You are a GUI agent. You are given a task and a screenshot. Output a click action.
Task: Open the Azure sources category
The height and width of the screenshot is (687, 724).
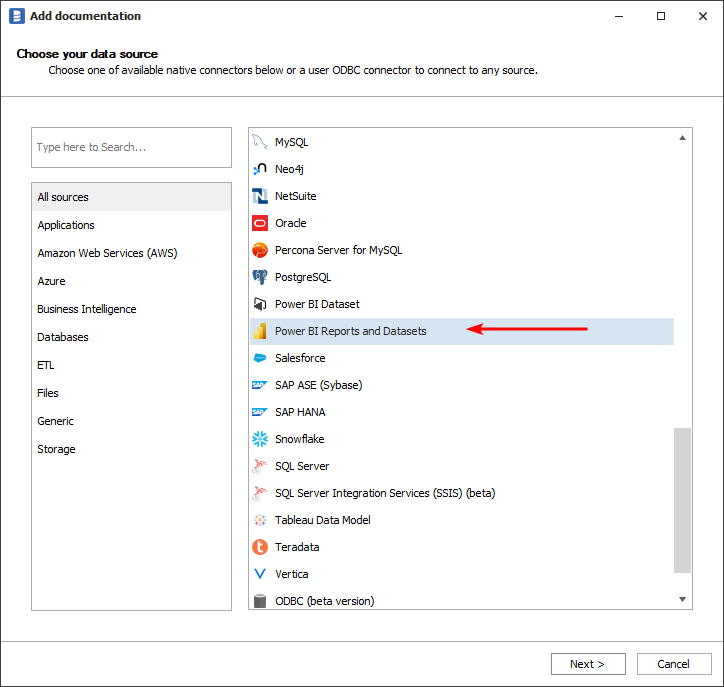coord(51,281)
